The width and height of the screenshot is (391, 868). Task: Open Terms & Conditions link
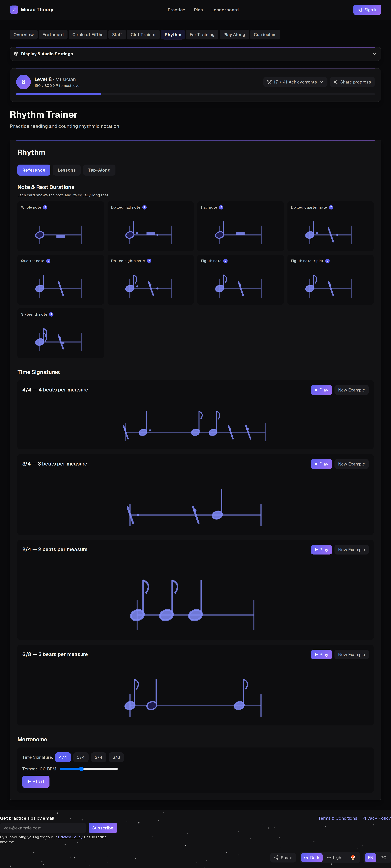338,818
